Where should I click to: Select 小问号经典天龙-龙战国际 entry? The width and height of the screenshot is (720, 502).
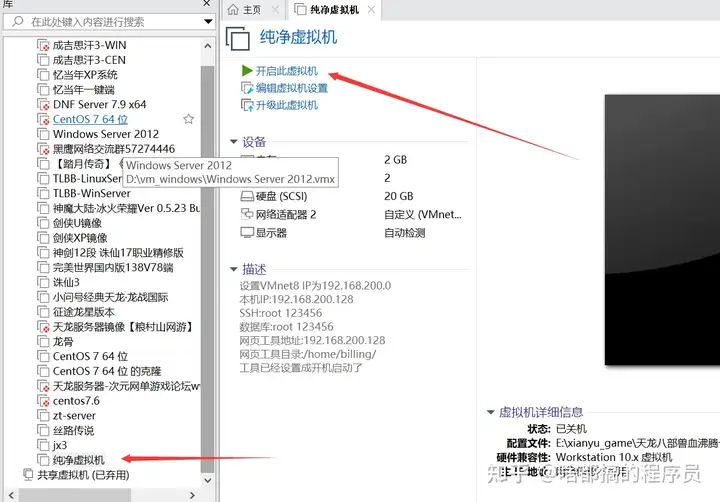(110, 297)
